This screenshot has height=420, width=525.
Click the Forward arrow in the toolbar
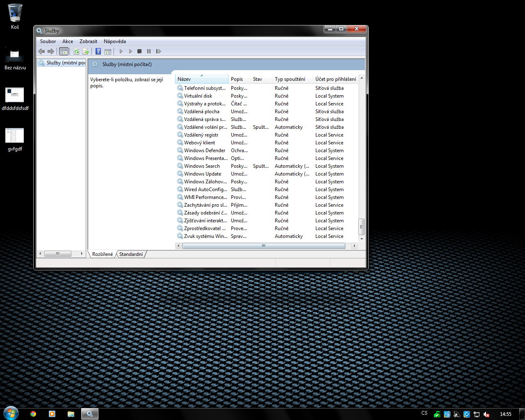(51, 51)
